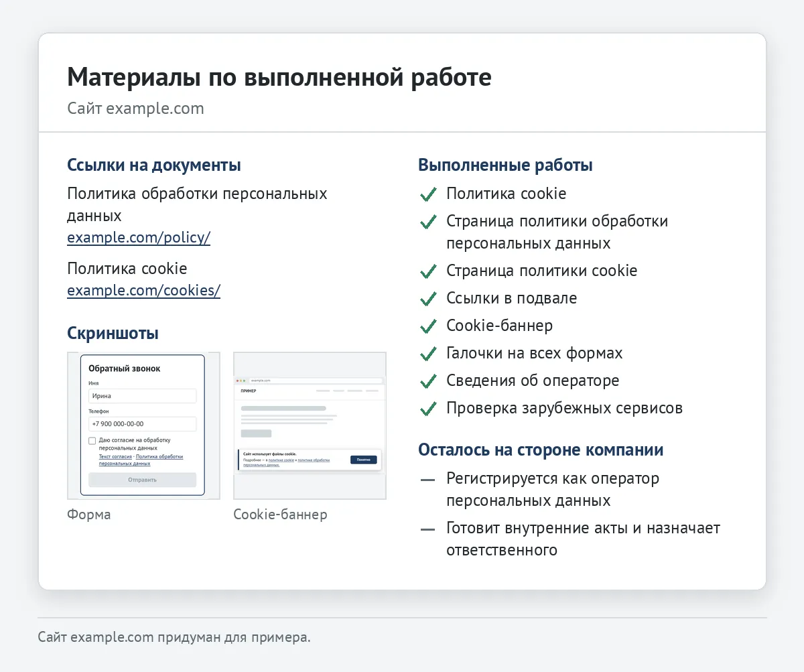Click the Форма caption under the screenshot

[x=89, y=515]
